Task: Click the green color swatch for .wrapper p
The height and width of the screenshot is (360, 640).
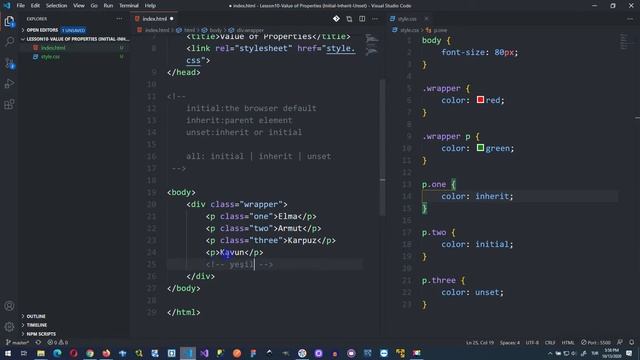Action: click(480, 148)
